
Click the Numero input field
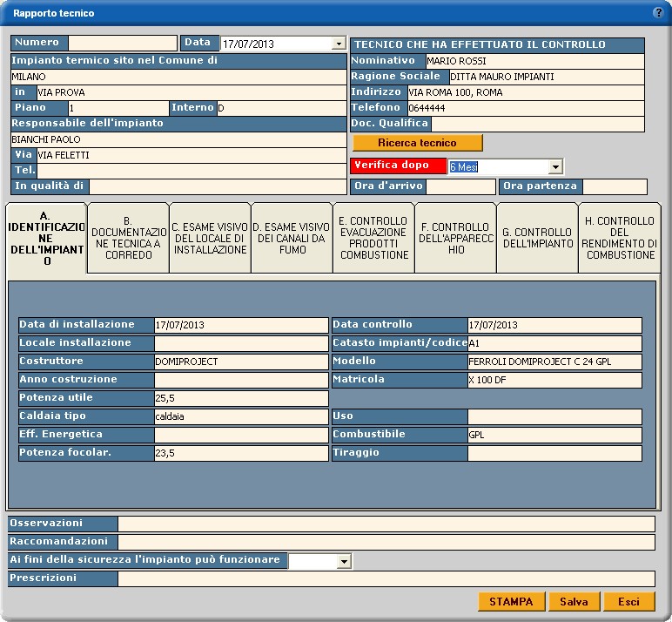(x=122, y=43)
